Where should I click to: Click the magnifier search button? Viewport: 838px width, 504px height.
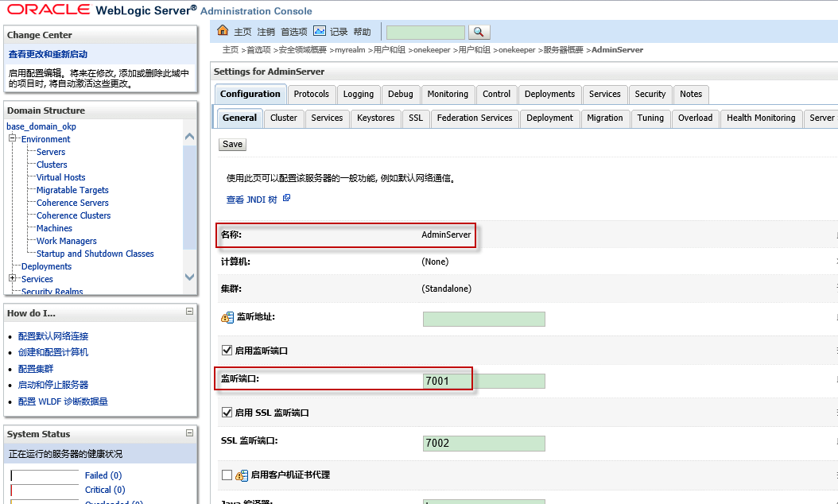click(x=479, y=32)
